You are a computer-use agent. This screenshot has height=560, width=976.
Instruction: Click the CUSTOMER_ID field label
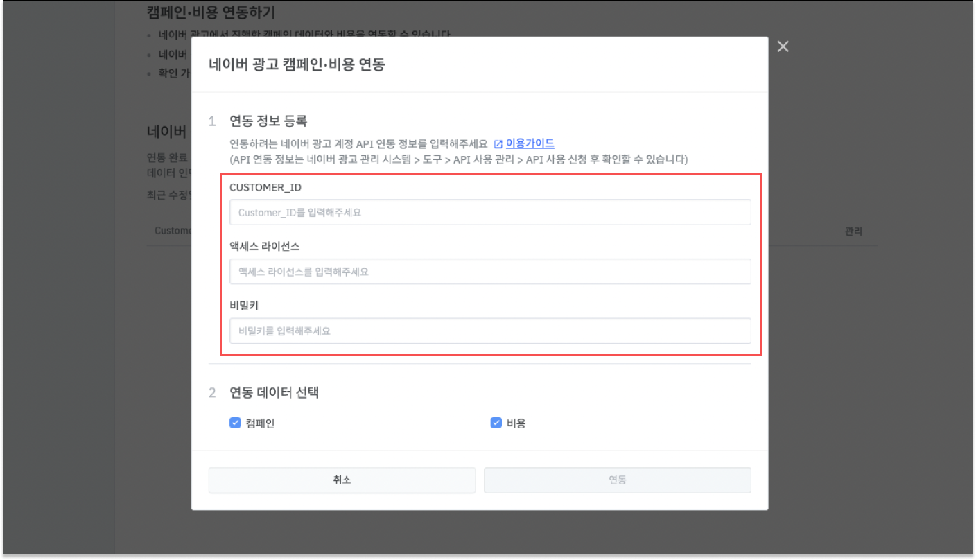coord(265,187)
